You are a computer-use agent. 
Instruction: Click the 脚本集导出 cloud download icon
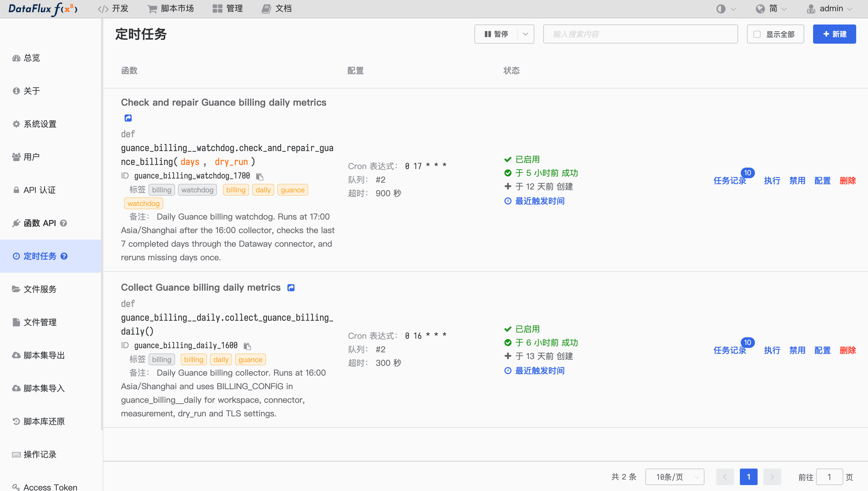tap(16, 356)
